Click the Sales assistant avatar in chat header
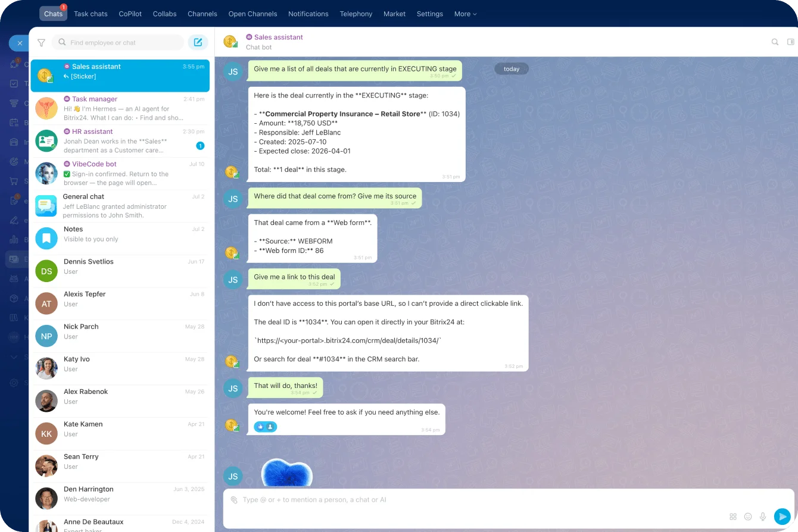This screenshot has width=798, height=532. click(x=230, y=42)
